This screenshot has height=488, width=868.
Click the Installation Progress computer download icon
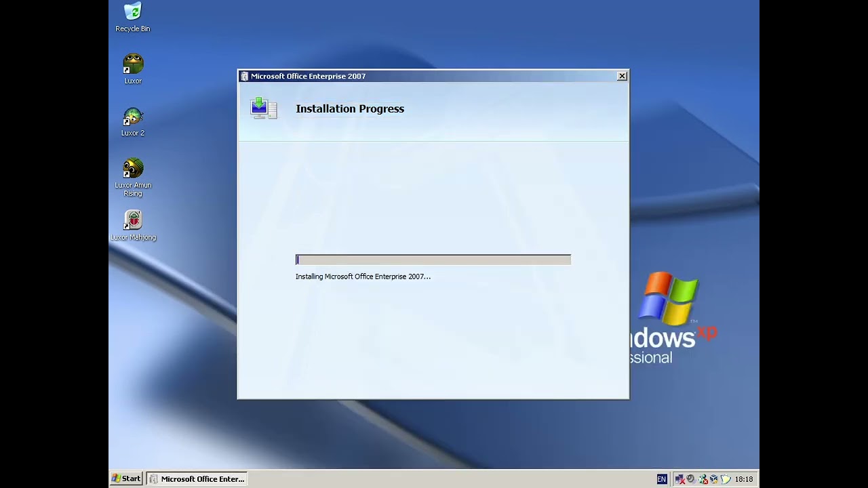tap(264, 108)
